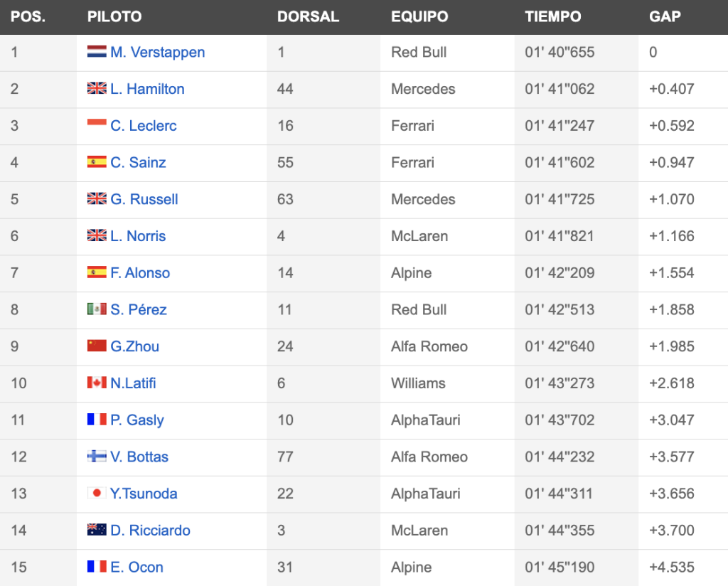Click the Chinese flag next to Zhou
This screenshot has height=586, width=728.
pyautogui.click(x=97, y=346)
